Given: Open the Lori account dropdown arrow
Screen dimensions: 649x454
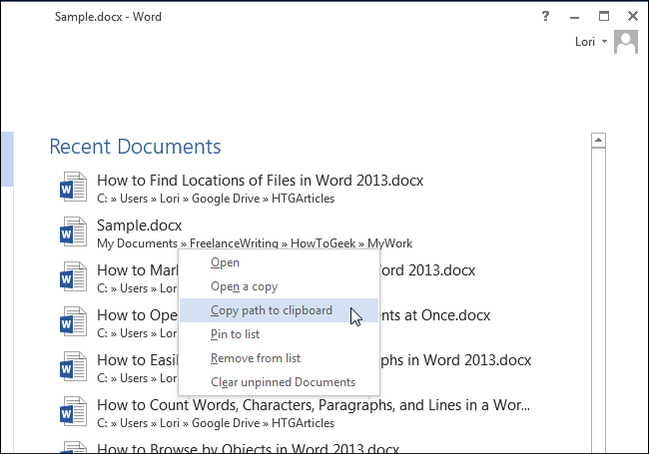Looking at the screenshot, I should 604,41.
